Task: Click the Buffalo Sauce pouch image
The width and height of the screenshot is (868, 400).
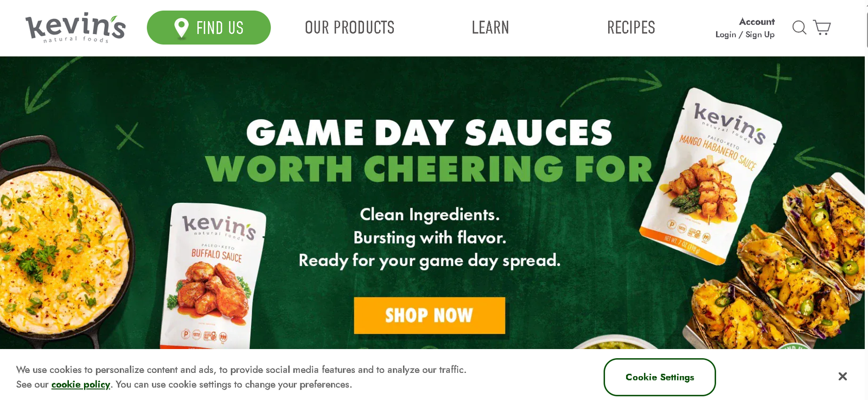Action: 213,276
